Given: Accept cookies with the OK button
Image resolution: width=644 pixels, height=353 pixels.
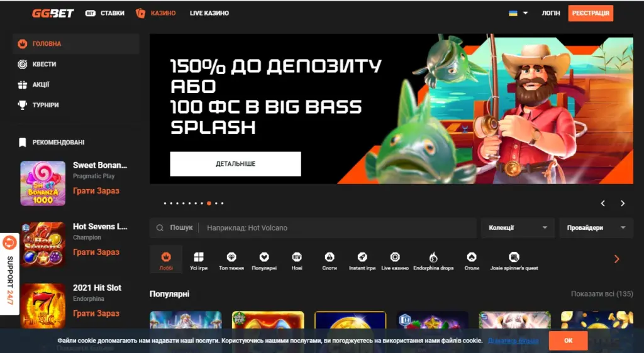Looking at the screenshot, I should [x=568, y=340].
